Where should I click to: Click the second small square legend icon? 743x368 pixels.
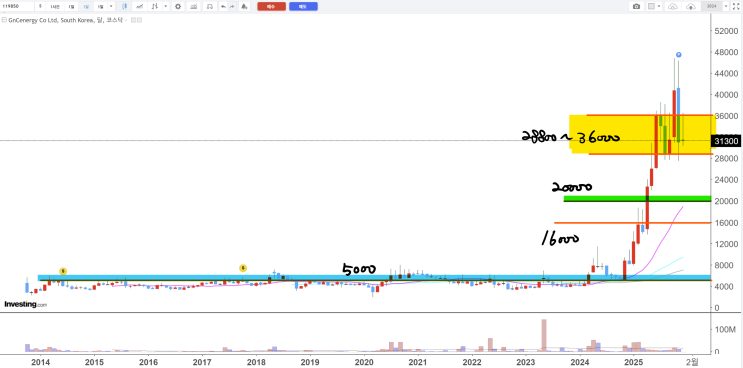tap(139, 20)
